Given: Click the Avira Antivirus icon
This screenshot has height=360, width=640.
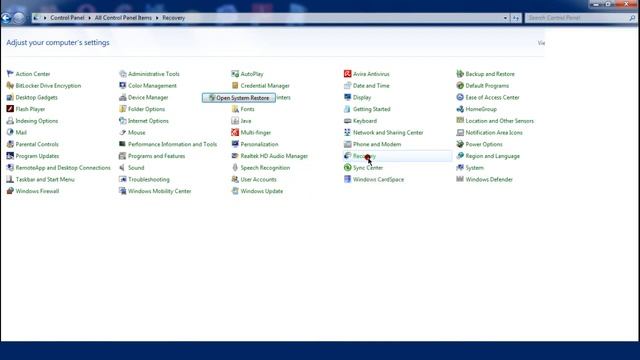Looking at the screenshot, I should pos(347,74).
